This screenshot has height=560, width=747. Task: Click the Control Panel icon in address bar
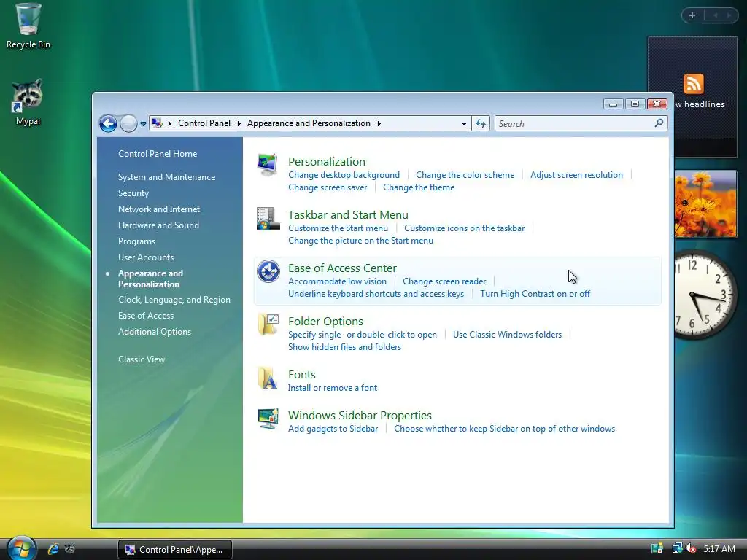coord(157,123)
